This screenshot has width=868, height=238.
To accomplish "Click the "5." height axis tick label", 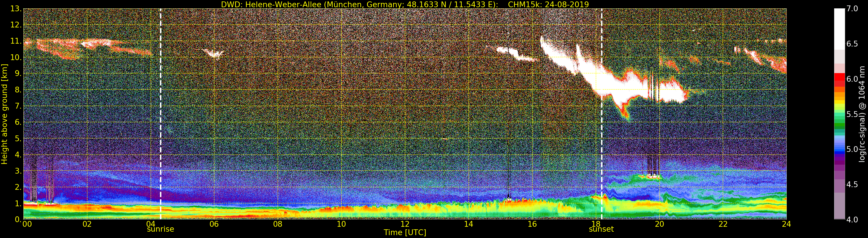I will click(x=18, y=138).
